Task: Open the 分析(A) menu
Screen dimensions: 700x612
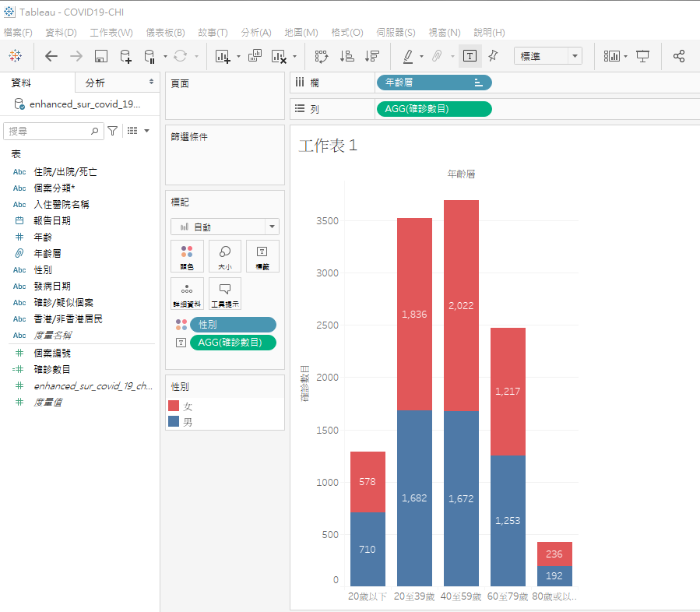Action: (x=256, y=33)
